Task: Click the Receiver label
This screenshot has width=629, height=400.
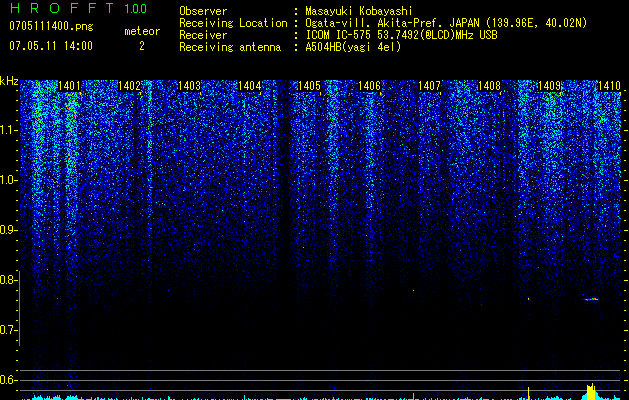Action: point(203,35)
